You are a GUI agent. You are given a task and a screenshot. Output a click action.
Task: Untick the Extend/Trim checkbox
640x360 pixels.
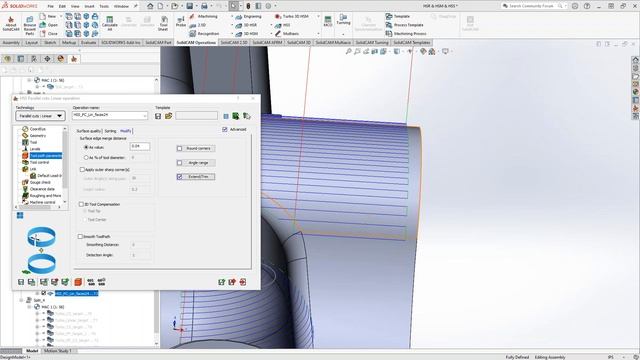click(180, 177)
